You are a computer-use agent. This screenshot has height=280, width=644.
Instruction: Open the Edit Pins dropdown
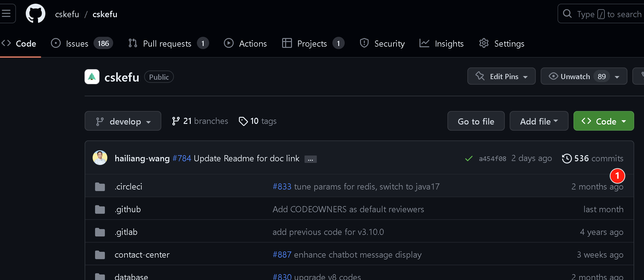click(501, 76)
